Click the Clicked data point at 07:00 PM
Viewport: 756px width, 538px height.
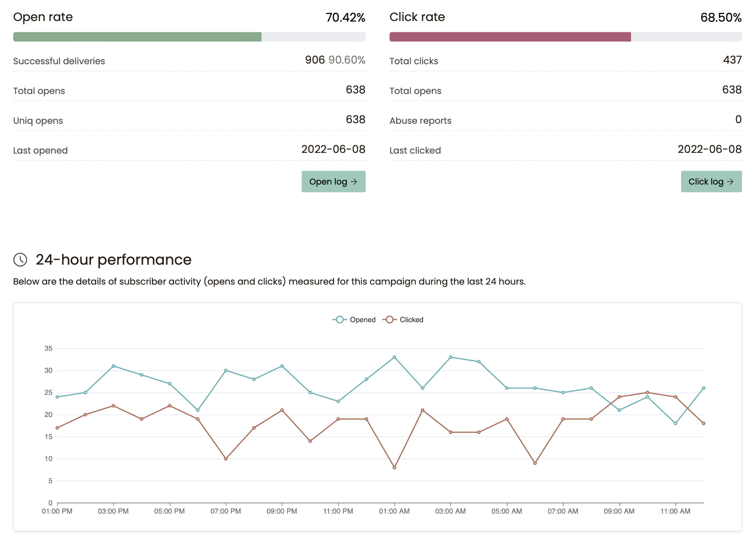(226, 459)
